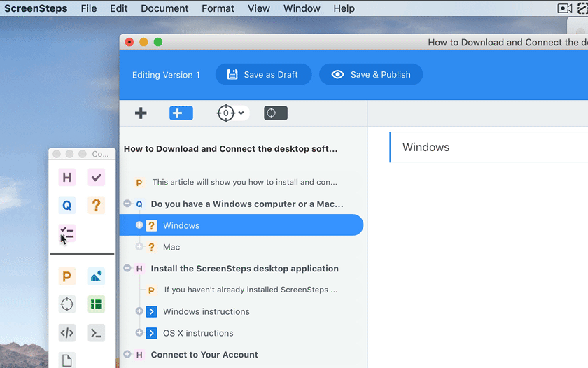Open the View menu
Image resolution: width=588 pixels, height=368 pixels.
click(259, 8)
